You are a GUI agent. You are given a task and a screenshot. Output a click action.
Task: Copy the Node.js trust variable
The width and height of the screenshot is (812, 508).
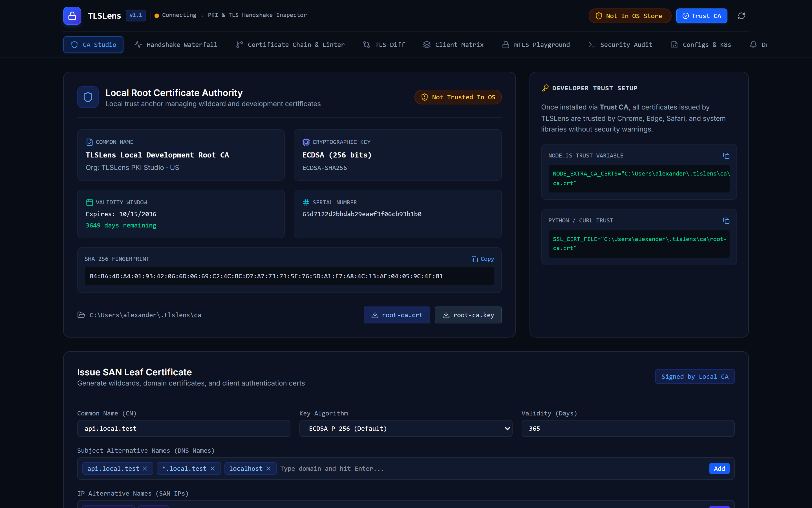point(726,156)
